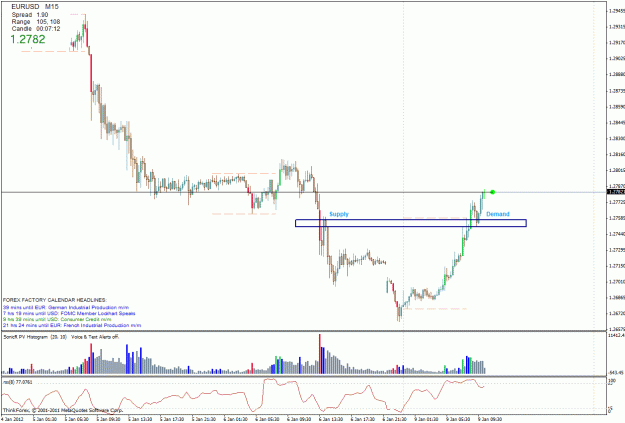
Task: Click the black current price tag on axis
Action: pyautogui.click(x=616, y=192)
